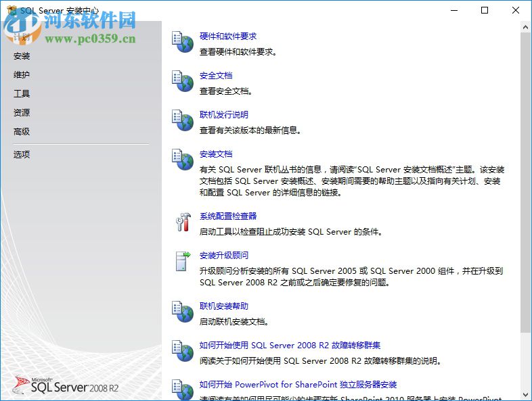Screen dimensions: 532x401
Task: Open the 安装 page in the sidebar
Action: click(x=22, y=56)
